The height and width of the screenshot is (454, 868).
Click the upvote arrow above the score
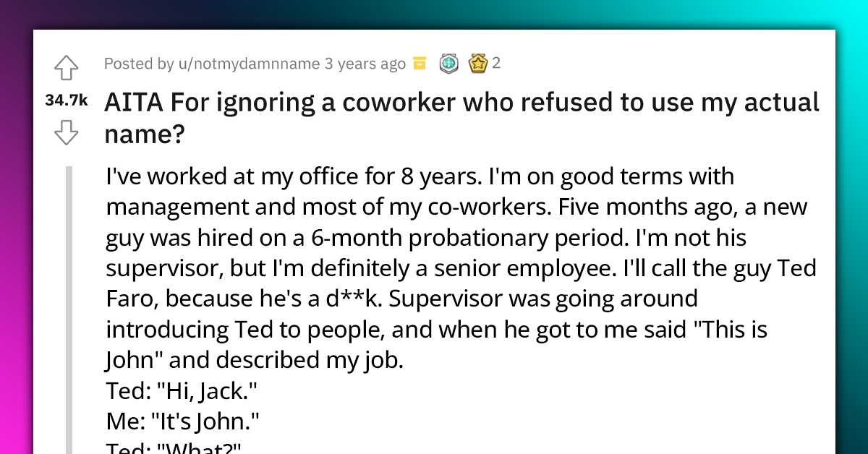(66, 67)
